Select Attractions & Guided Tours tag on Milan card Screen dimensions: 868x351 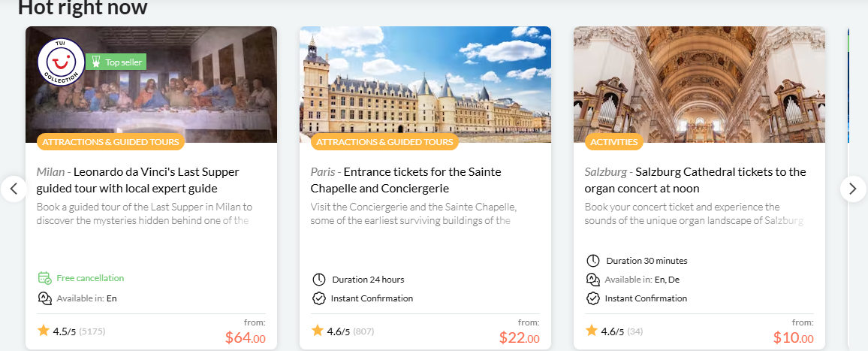point(110,141)
